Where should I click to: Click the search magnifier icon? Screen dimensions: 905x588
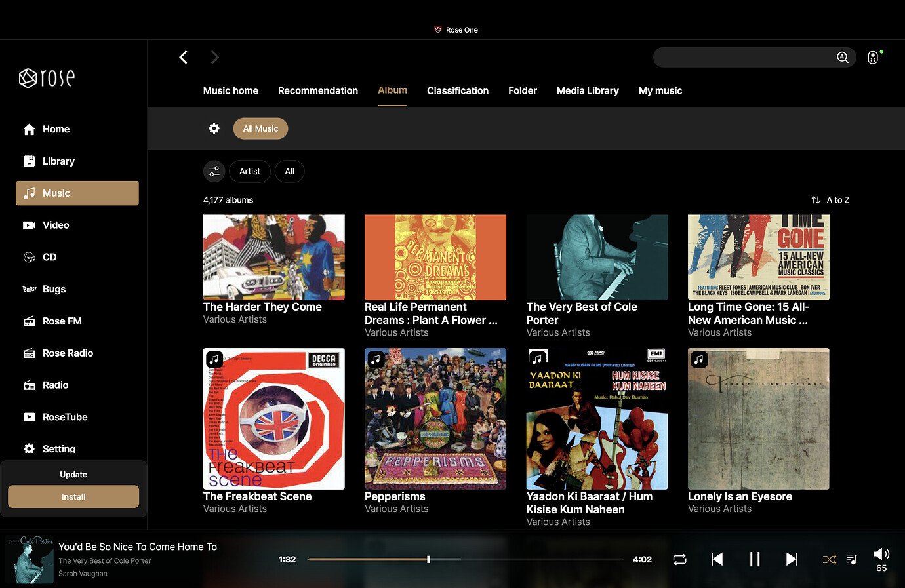843,58
